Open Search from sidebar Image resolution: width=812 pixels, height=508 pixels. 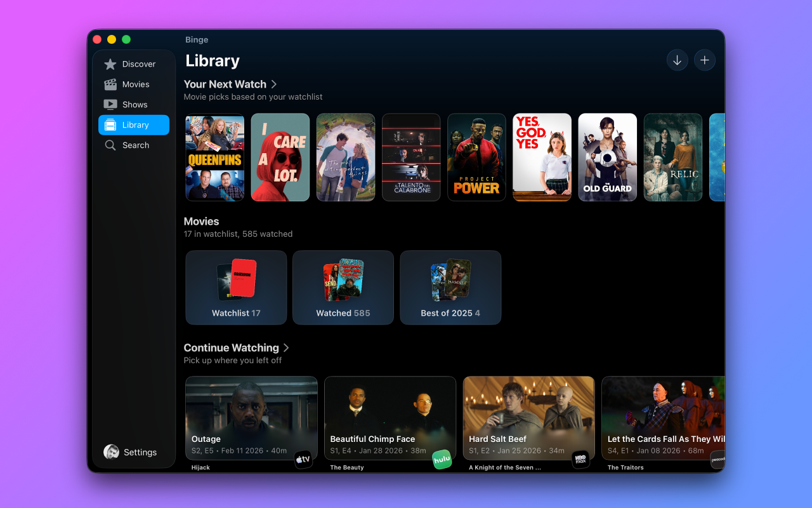click(x=134, y=145)
